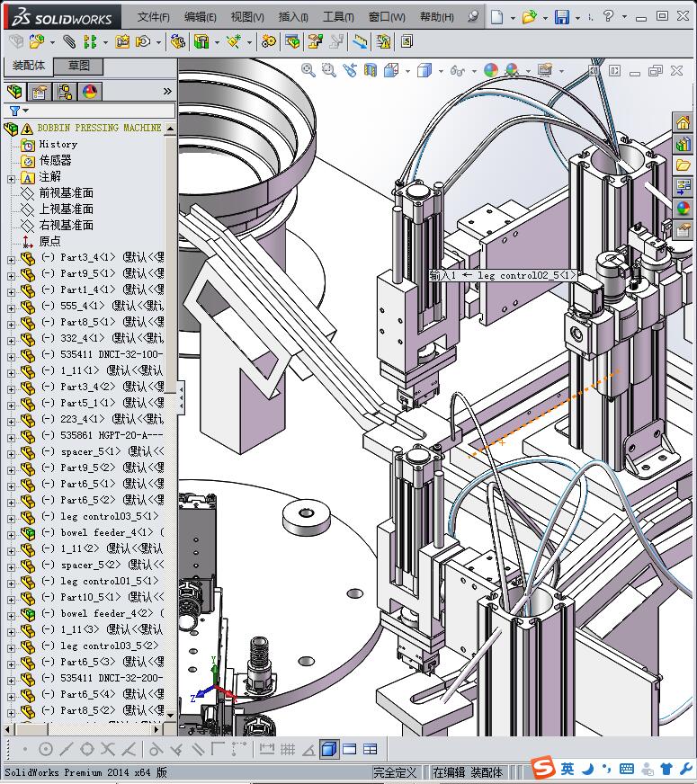Click the Sogou input method S icon

(x=542, y=769)
